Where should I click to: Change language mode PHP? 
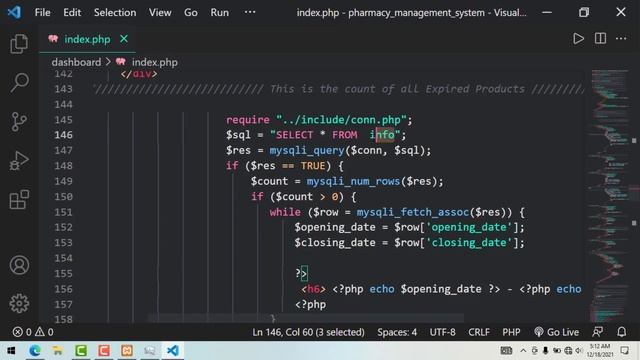[x=511, y=332]
